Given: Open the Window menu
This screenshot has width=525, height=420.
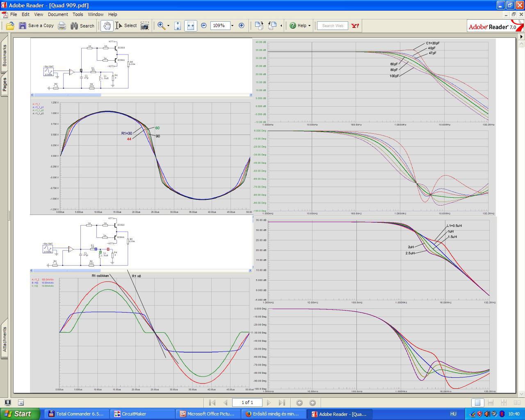Looking at the screenshot, I should [96, 14].
